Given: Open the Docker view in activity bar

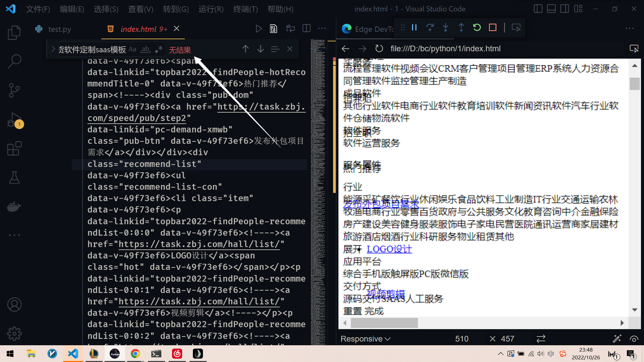Looking at the screenshot, I should point(14,206).
